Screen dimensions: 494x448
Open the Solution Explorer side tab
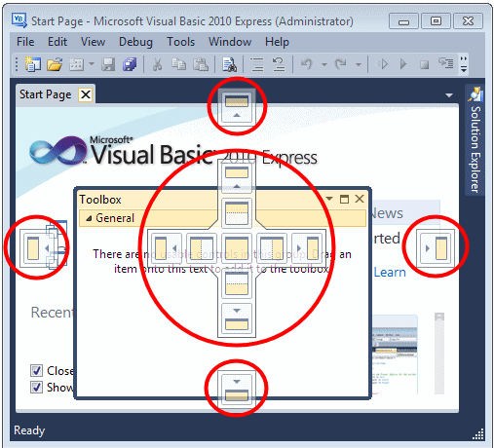475,140
